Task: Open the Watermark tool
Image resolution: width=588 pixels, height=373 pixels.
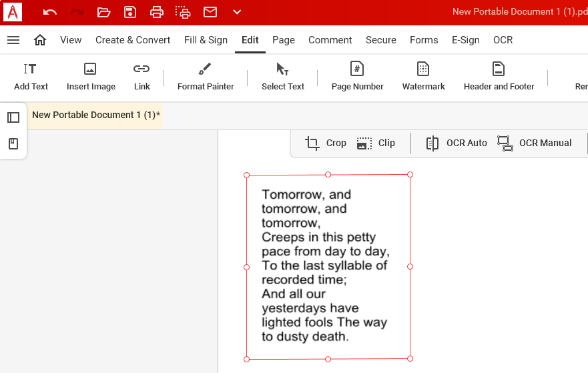Action: coord(423,77)
